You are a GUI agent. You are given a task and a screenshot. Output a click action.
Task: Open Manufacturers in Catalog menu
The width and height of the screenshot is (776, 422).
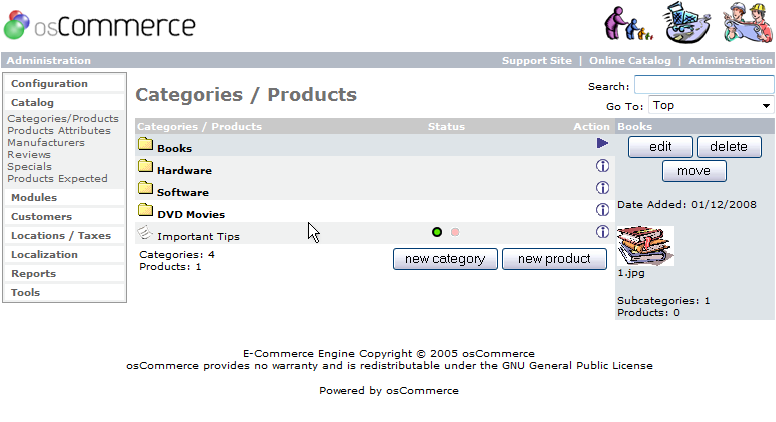tap(46, 143)
